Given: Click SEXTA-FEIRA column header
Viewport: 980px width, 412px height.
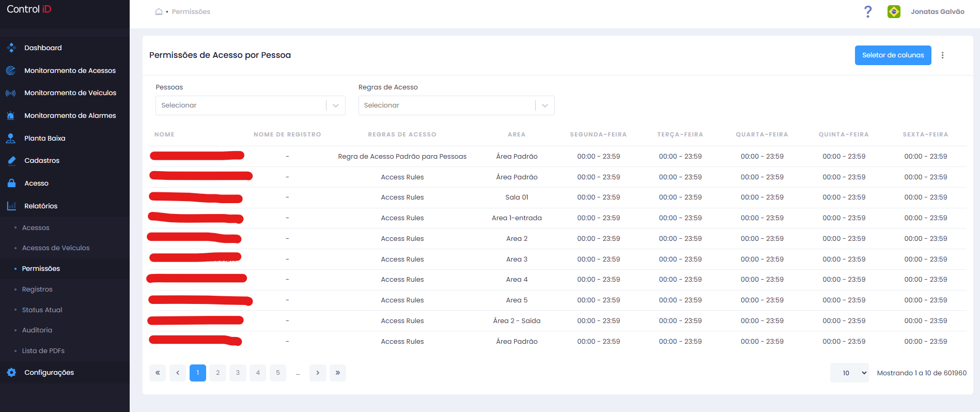Looking at the screenshot, I should 925,134.
